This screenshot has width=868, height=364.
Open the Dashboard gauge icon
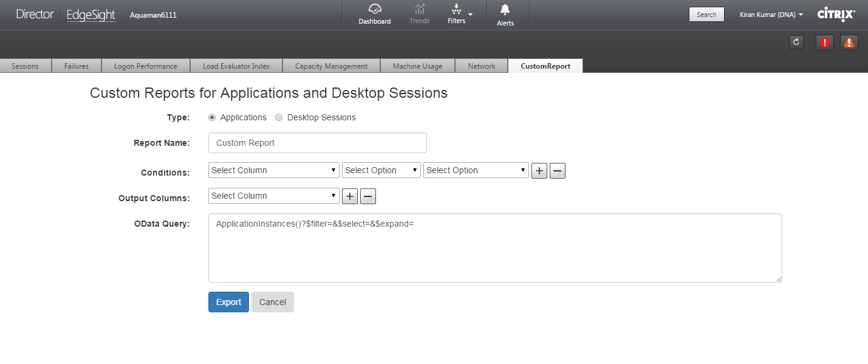click(375, 9)
